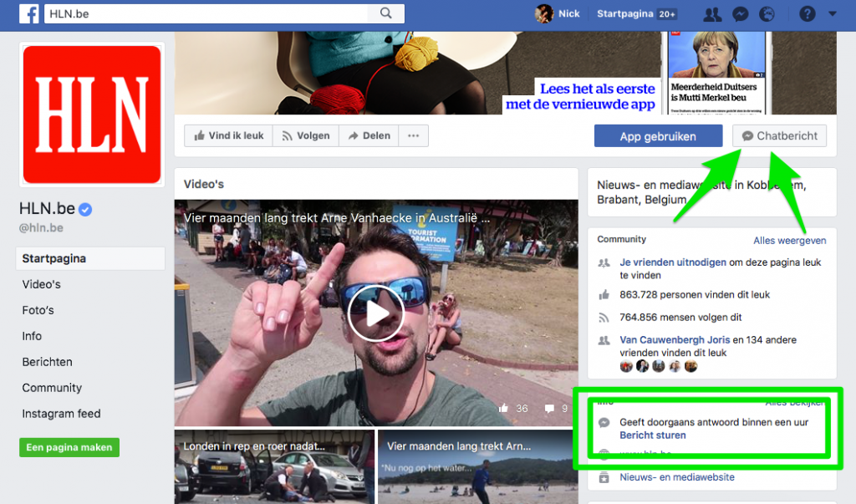Click the Chatbericht button
This screenshot has width=856, height=504.
[x=779, y=136]
